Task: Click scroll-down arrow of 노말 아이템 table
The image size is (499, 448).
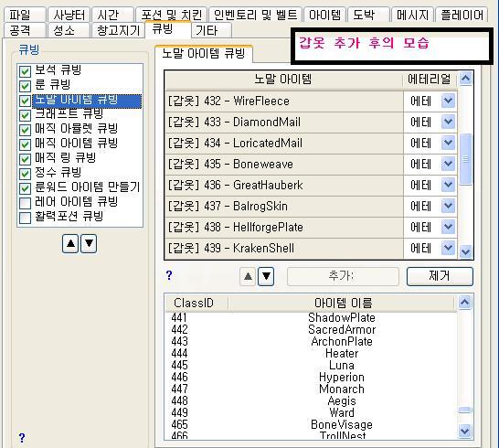Action: [465, 251]
